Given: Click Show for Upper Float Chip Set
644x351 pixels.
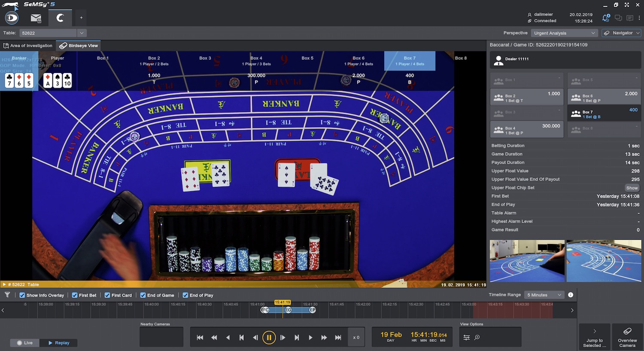Looking at the screenshot, I should [x=632, y=188].
